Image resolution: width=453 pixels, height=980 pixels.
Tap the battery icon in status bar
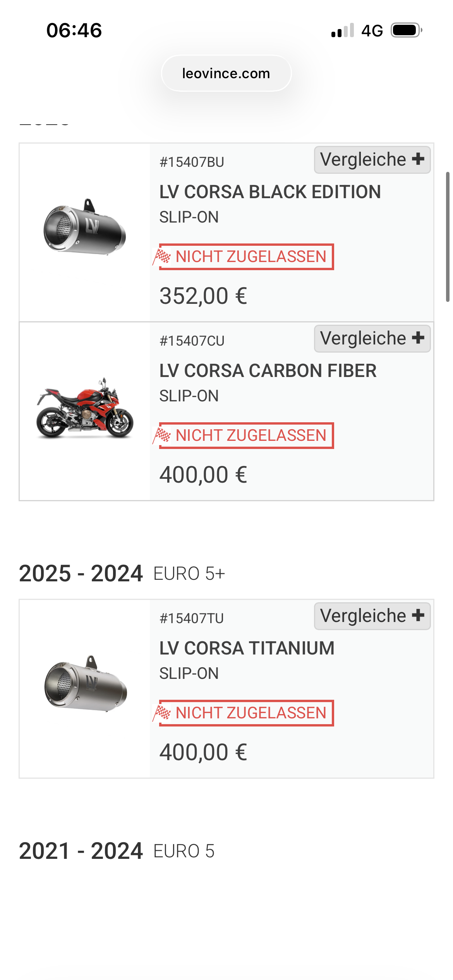[406, 30]
